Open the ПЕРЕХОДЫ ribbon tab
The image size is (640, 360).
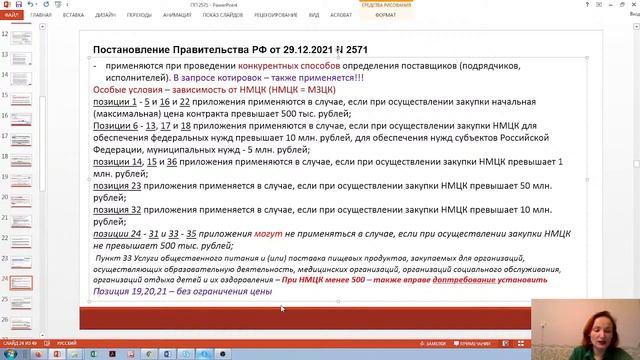pyautogui.click(x=139, y=15)
